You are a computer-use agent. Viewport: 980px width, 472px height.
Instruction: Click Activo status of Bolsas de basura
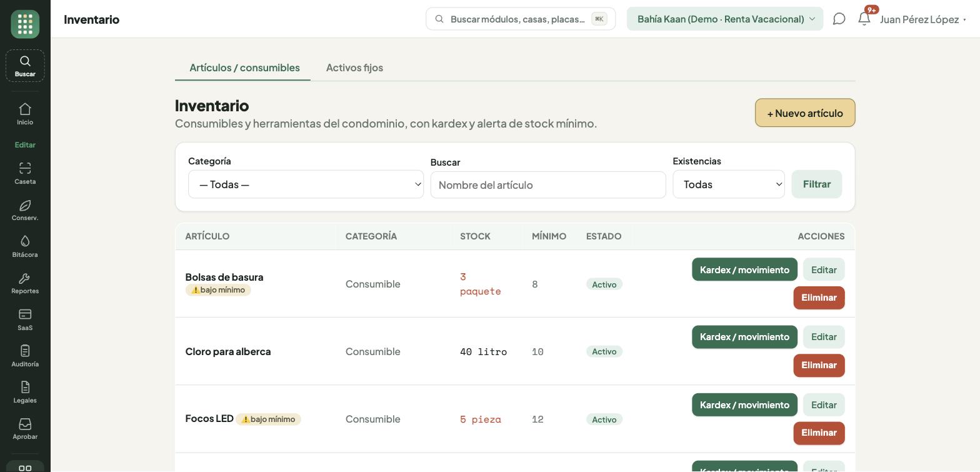[604, 284]
